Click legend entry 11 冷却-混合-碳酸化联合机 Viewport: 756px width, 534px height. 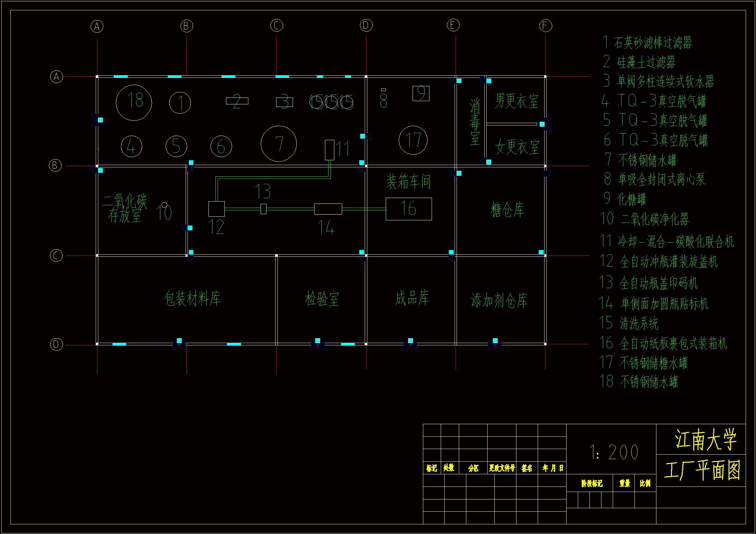pos(667,242)
